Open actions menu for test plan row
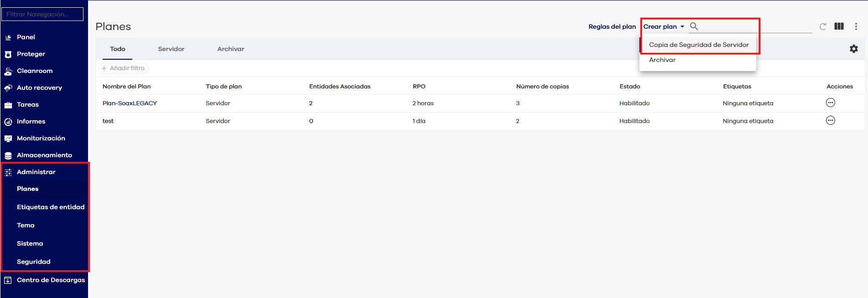868x298 pixels. point(830,121)
